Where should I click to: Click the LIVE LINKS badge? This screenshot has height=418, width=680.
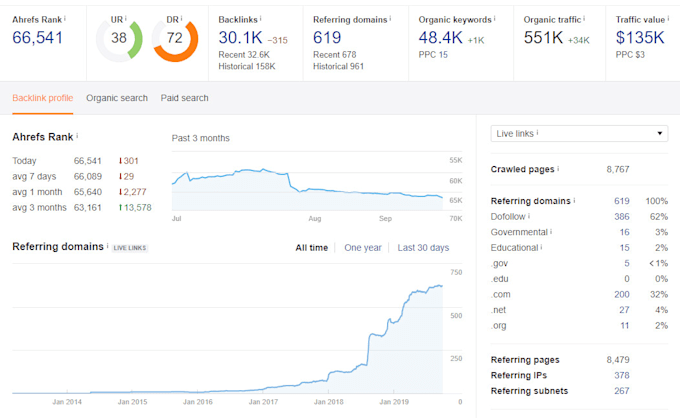130,248
